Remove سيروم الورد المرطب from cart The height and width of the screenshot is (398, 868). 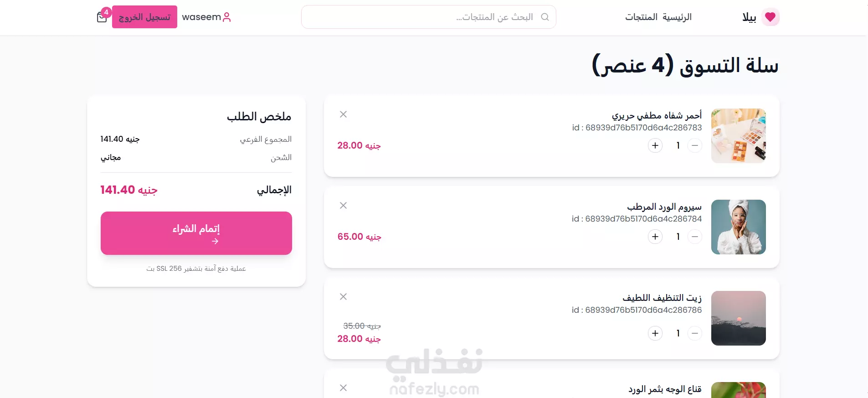(x=343, y=206)
